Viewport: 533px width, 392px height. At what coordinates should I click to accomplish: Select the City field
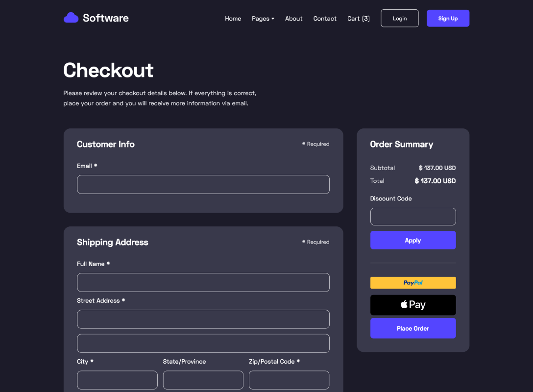click(117, 380)
